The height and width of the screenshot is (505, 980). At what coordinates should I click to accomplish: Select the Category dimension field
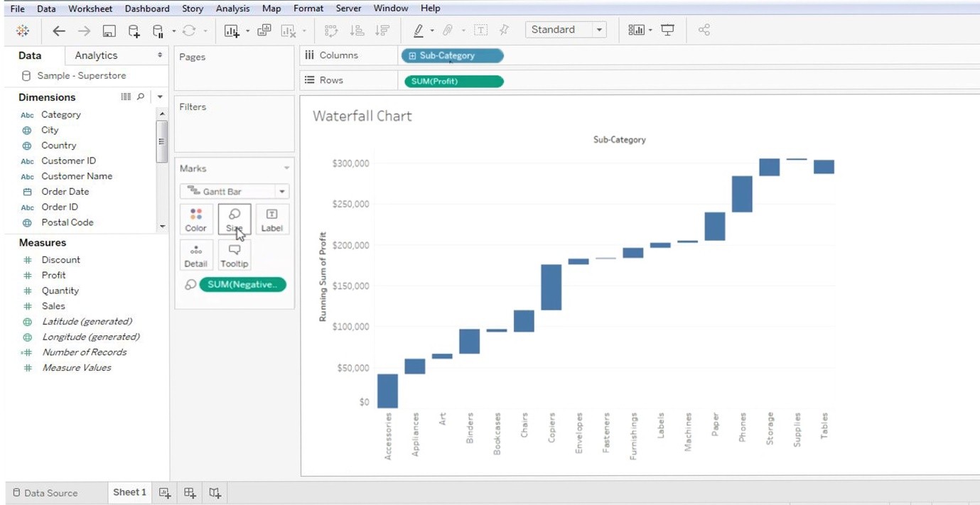pyautogui.click(x=61, y=114)
